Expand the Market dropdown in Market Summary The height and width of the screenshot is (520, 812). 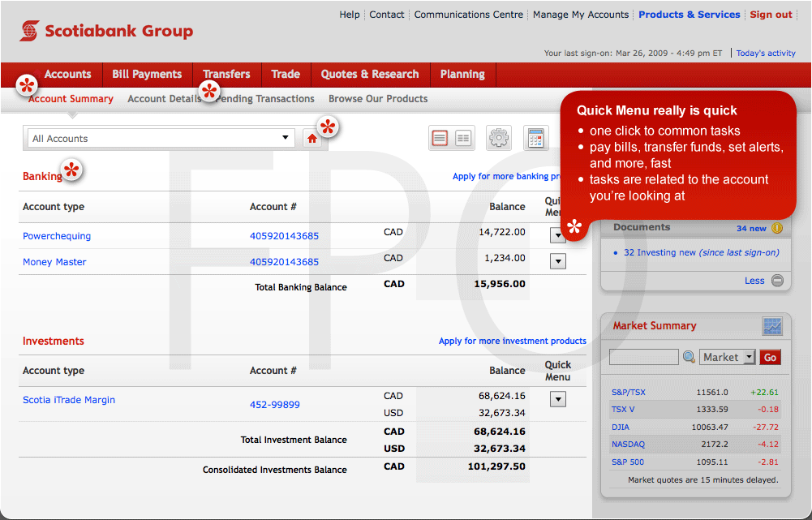tap(727, 357)
